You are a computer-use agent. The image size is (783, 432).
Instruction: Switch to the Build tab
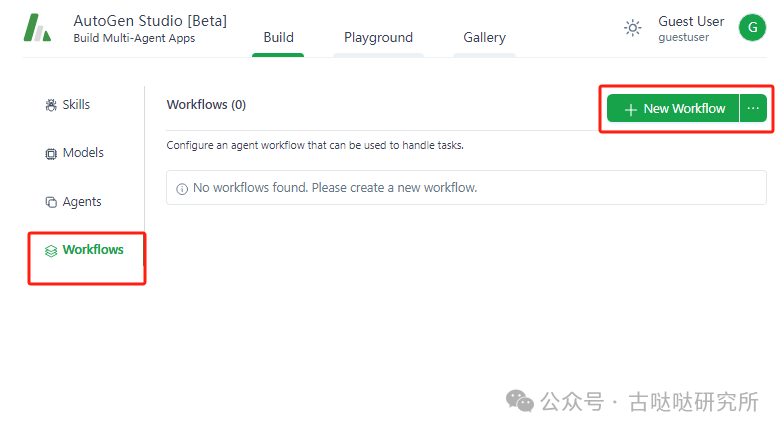click(278, 38)
